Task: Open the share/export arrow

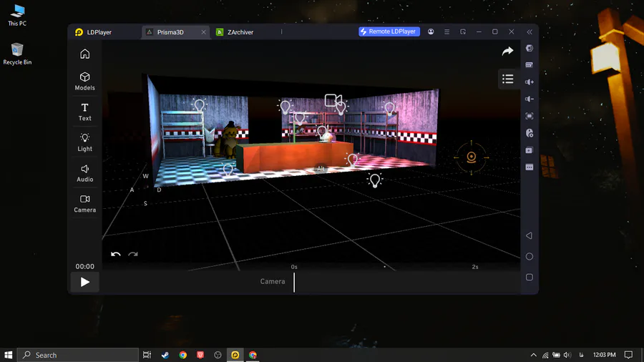Action: (x=507, y=51)
